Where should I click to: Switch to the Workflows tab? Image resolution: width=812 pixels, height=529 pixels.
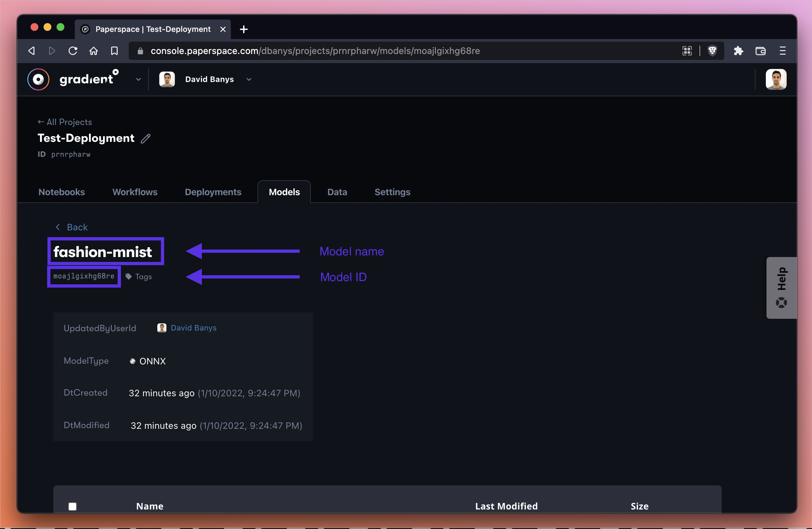135,192
